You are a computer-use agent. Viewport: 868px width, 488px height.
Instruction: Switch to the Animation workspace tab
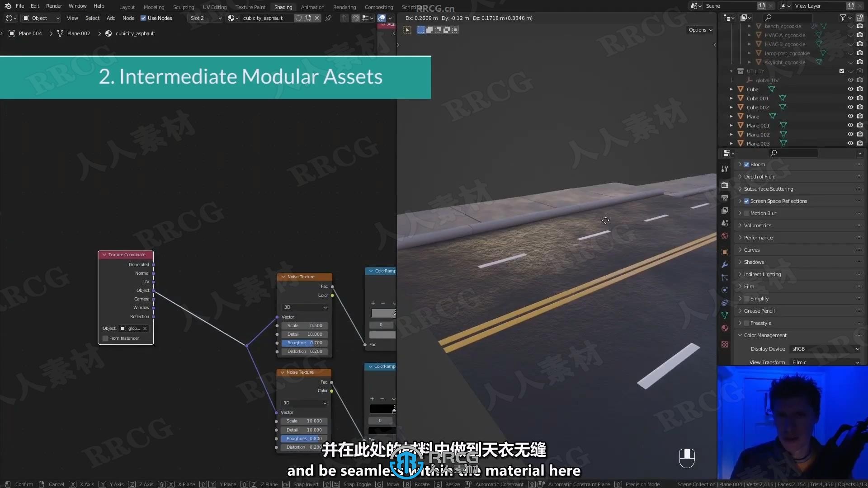(312, 7)
